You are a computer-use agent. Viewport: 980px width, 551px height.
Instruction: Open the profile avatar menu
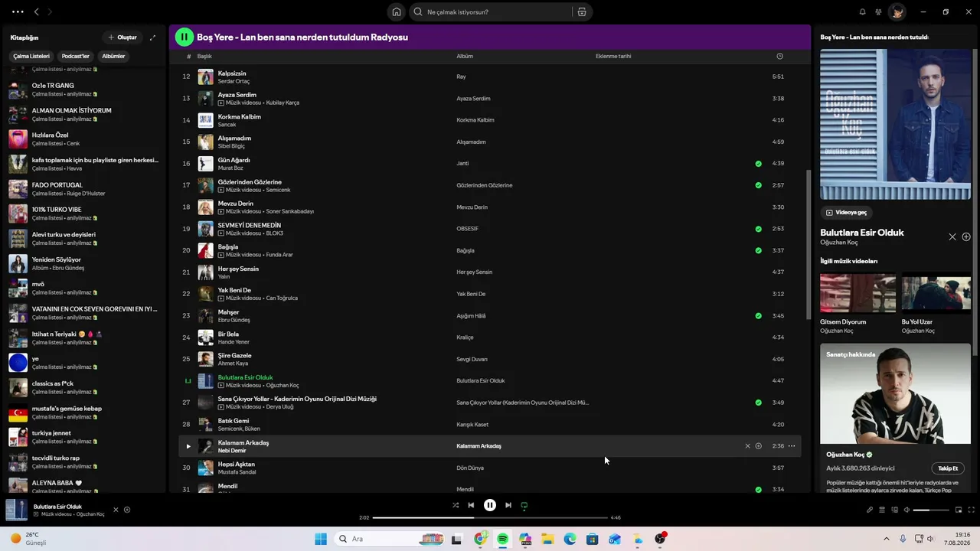click(897, 11)
